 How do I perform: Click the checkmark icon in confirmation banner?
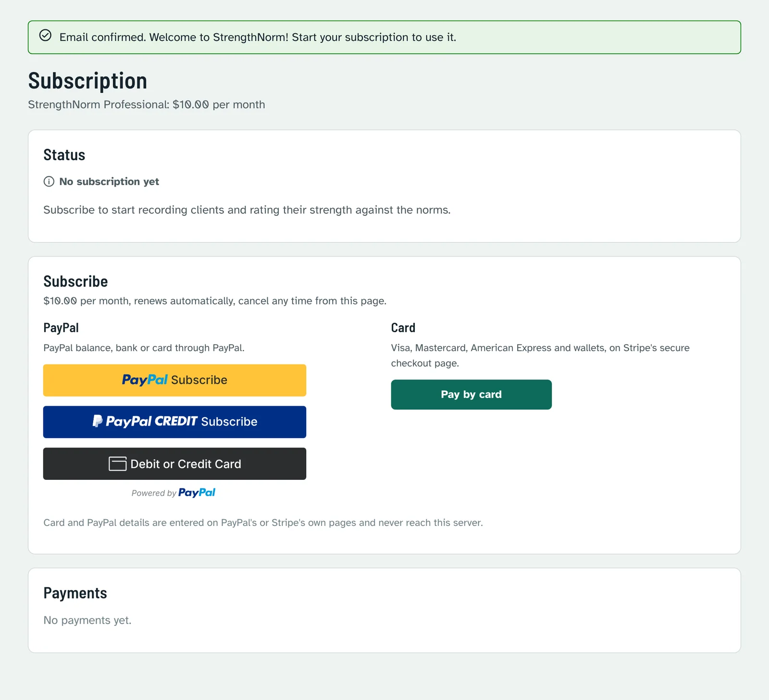(45, 36)
